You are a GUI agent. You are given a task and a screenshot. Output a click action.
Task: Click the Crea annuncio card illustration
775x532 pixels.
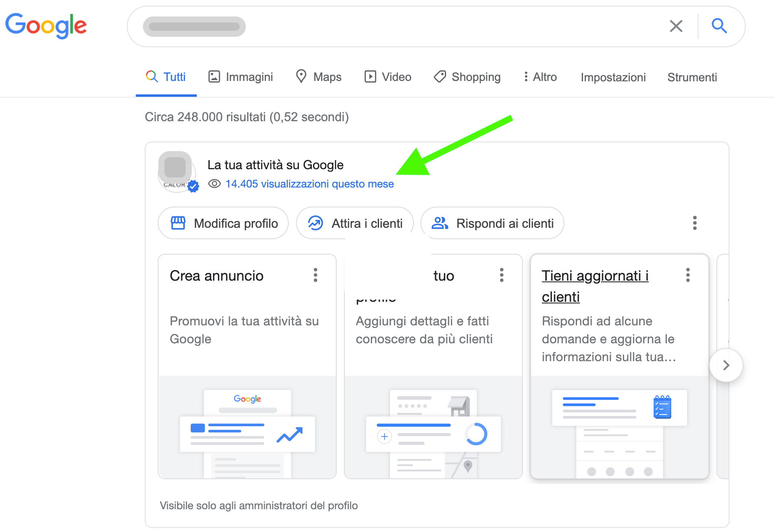(x=247, y=427)
